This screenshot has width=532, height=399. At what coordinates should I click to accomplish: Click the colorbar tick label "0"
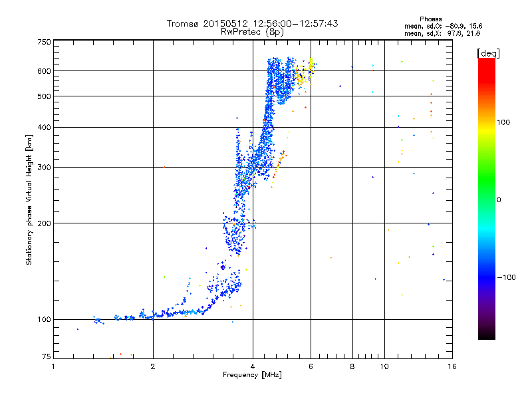499,200
